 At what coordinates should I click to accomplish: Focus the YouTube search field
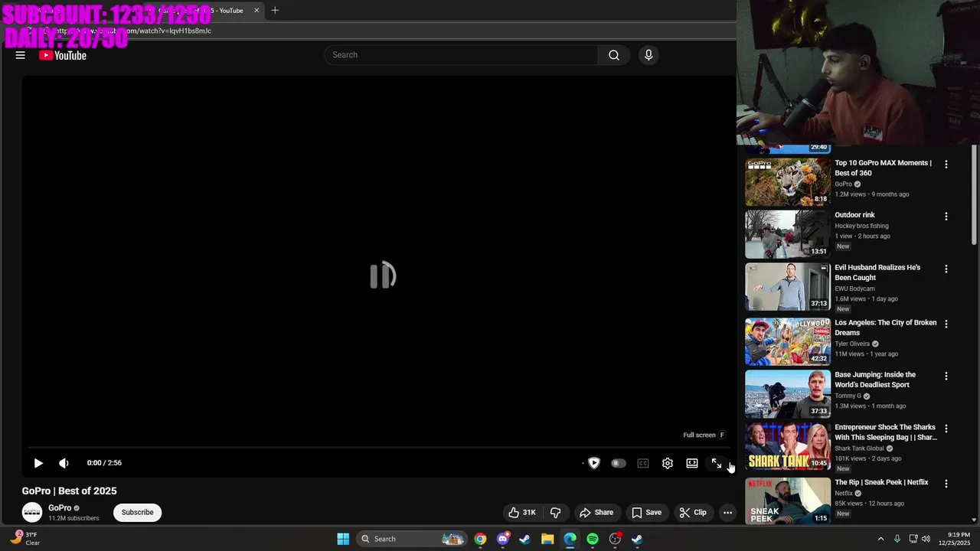tap(462, 55)
